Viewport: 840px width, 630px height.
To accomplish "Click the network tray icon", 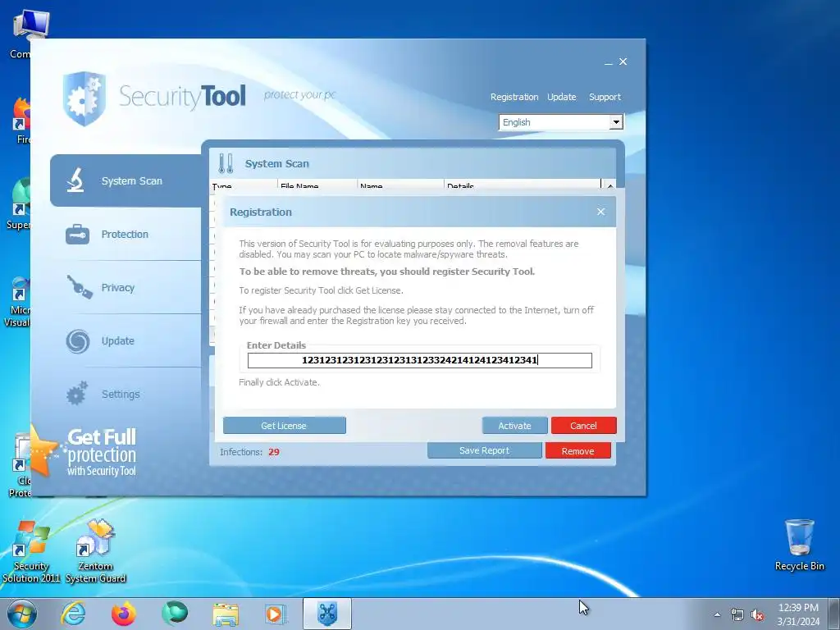I will (737, 615).
